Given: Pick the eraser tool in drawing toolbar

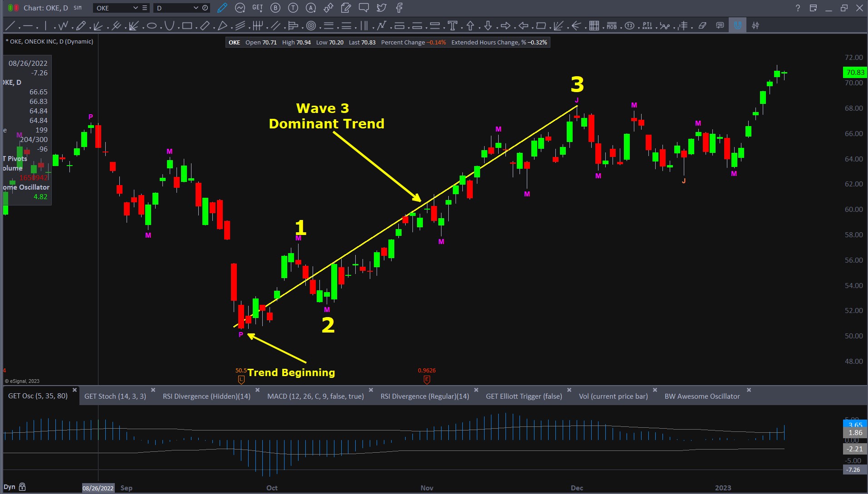Looking at the screenshot, I should (x=702, y=26).
